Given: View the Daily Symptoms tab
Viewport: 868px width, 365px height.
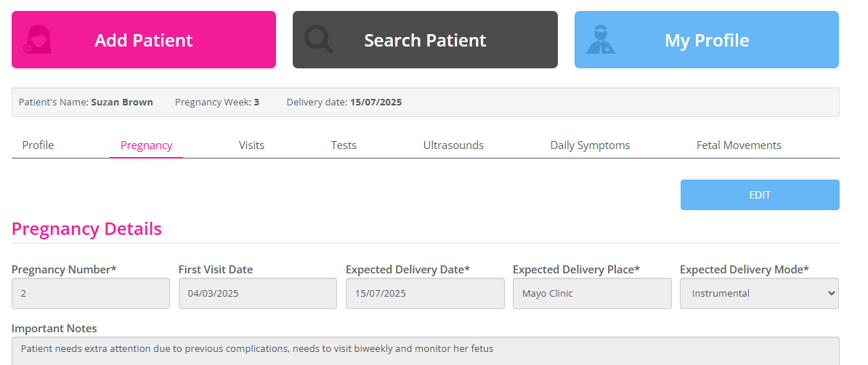Looking at the screenshot, I should 590,145.
